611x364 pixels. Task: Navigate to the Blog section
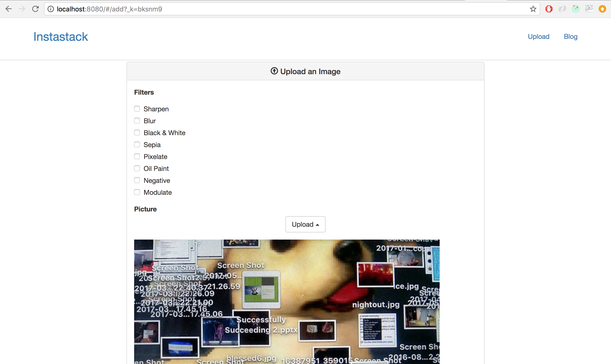(570, 36)
